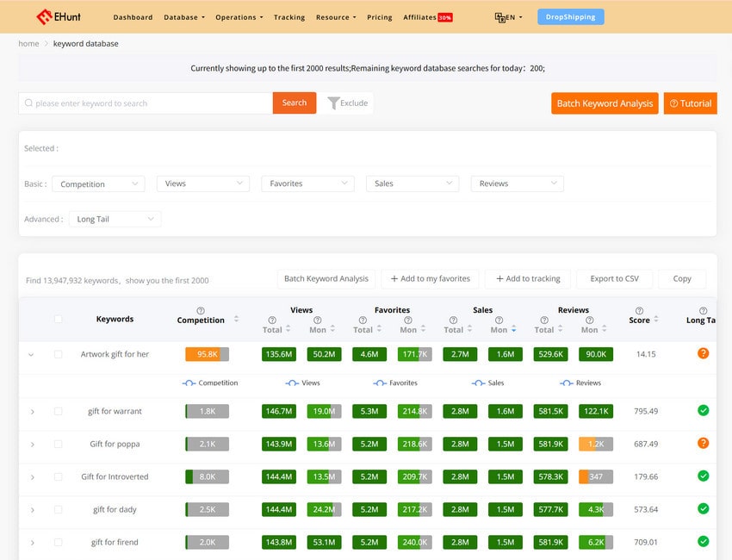The image size is (732, 560).
Task: Check the checkbox for Gift for Introverted
Action: tap(58, 476)
